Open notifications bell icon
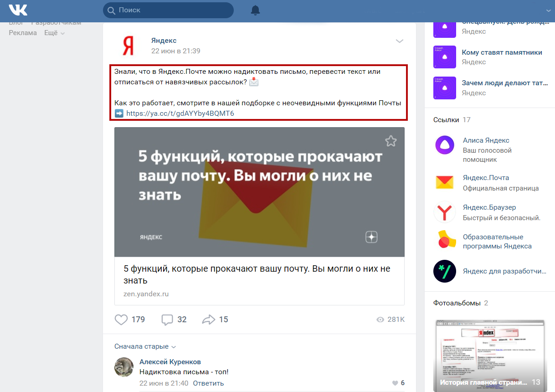 (256, 10)
